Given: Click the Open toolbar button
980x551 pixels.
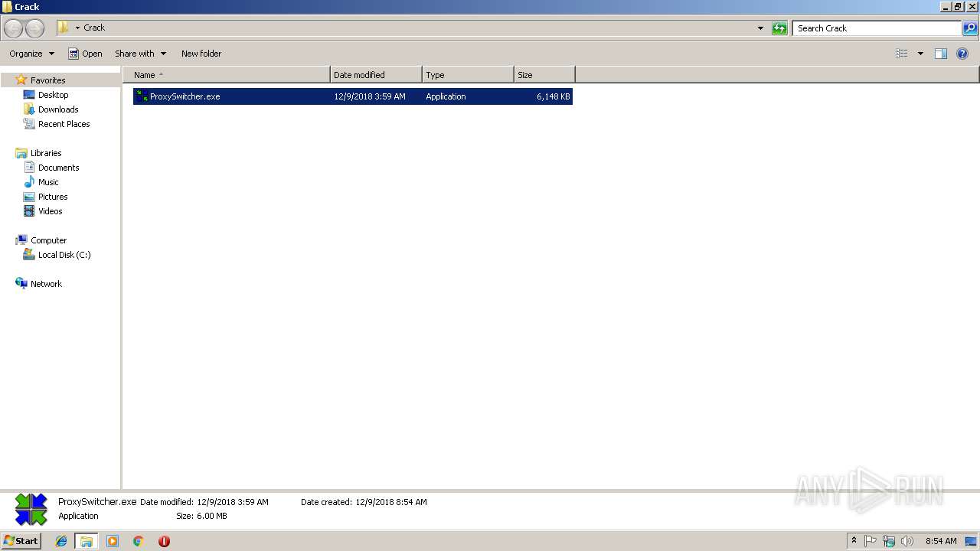Looking at the screenshot, I should 85,54.
